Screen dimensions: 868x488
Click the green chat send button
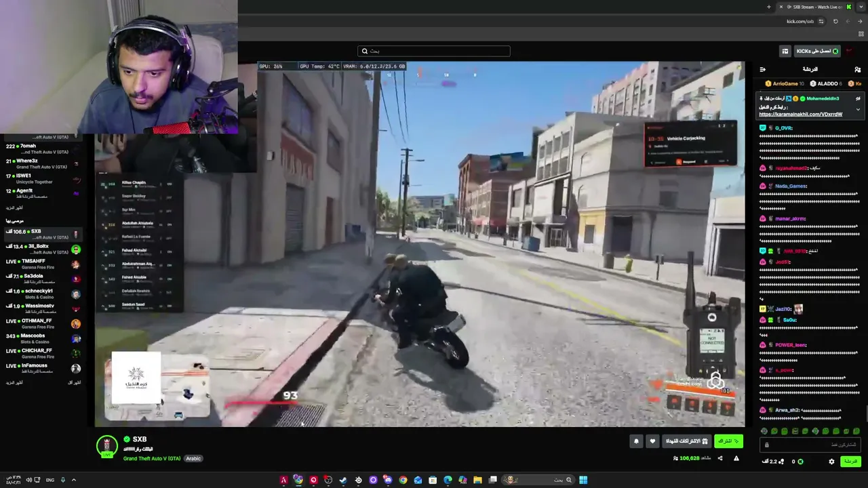point(850,462)
